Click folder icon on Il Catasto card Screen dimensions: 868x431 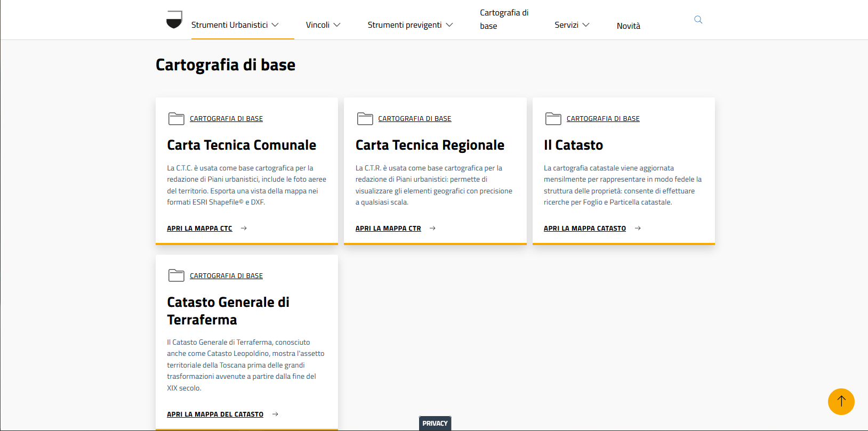pos(553,119)
